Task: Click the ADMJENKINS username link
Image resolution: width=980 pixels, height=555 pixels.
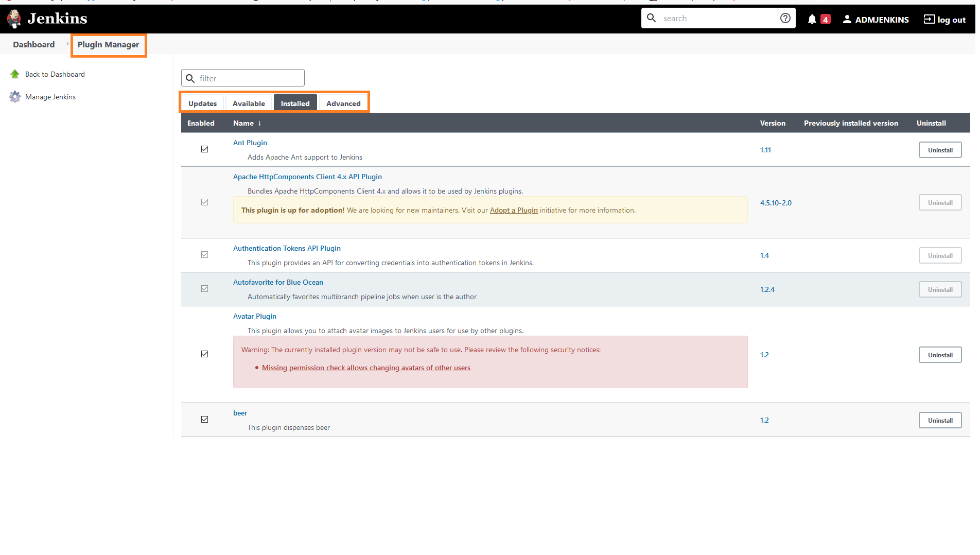Action: (x=882, y=20)
